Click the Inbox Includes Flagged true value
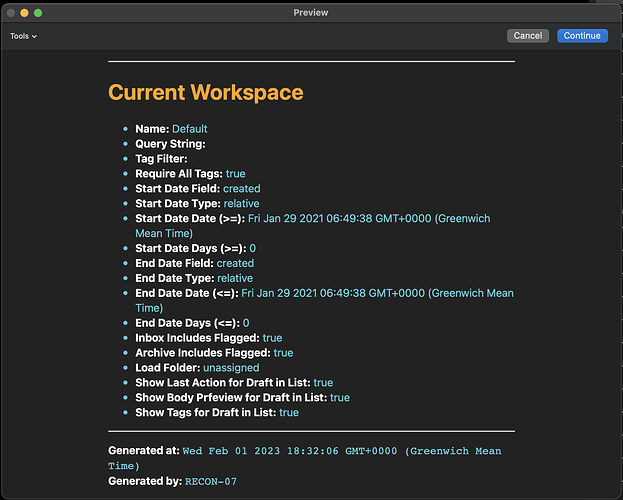 pyautogui.click(x=272, y=338)
